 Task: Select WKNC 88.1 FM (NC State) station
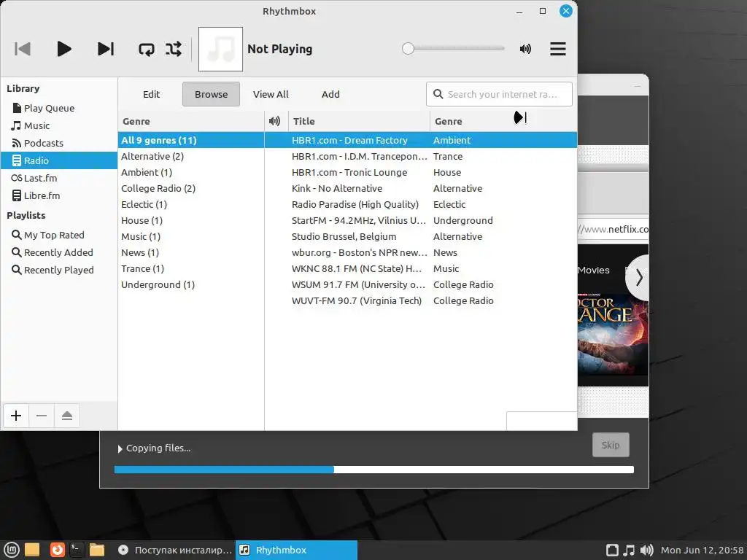click(x=421, y=268)
